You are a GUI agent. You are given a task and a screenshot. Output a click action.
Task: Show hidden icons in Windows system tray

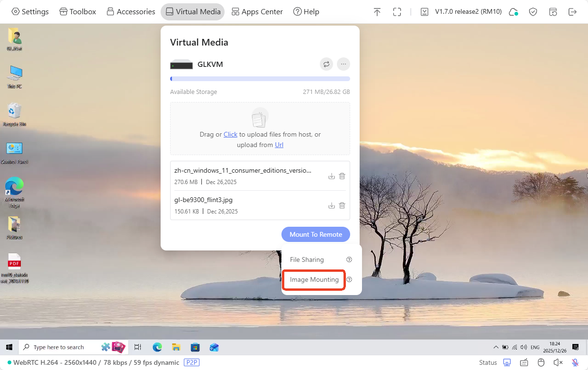tap(496, 347)
